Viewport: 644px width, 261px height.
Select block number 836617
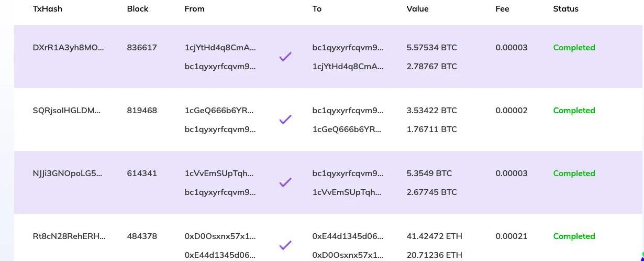[x=142, y=48]
